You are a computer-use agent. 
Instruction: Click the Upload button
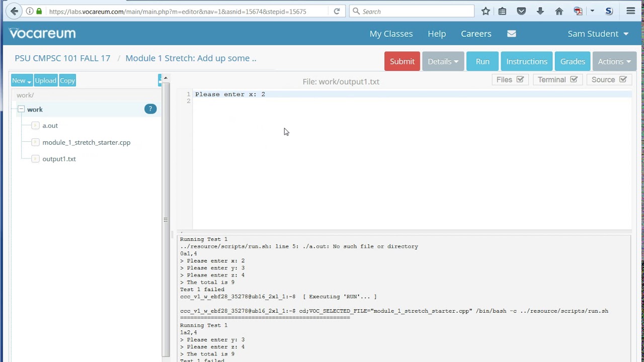coord(45,80)
